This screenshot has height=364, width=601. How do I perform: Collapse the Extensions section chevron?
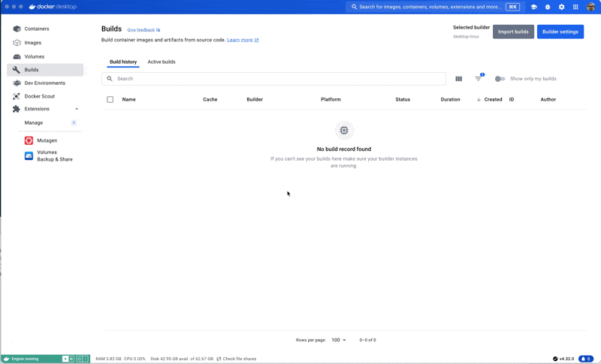click(x=77, y=109)
